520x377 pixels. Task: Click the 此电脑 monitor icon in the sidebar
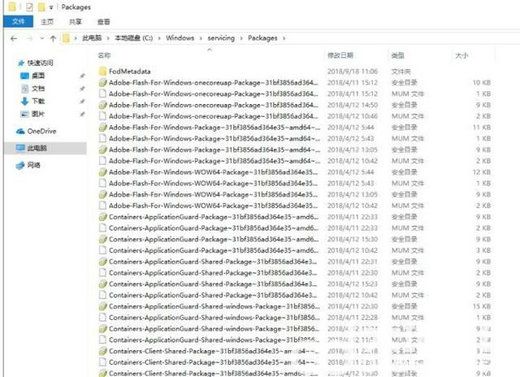(21, 148)
